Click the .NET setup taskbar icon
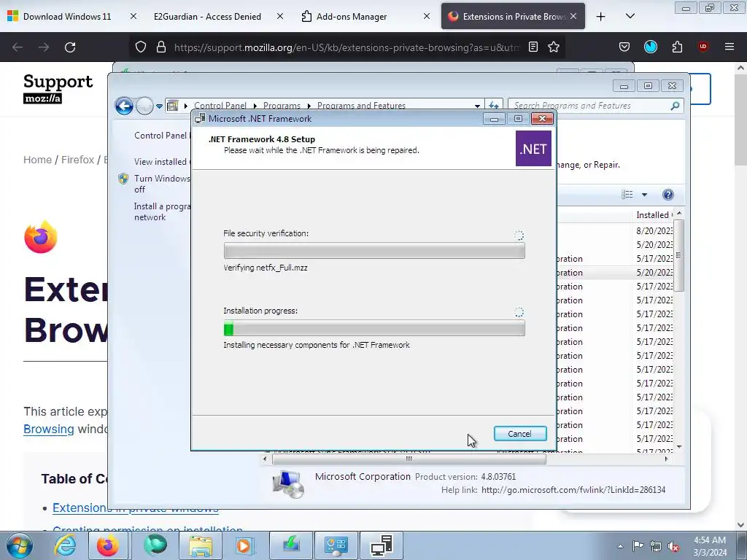The image size is (747, 560). click(382, 545)
